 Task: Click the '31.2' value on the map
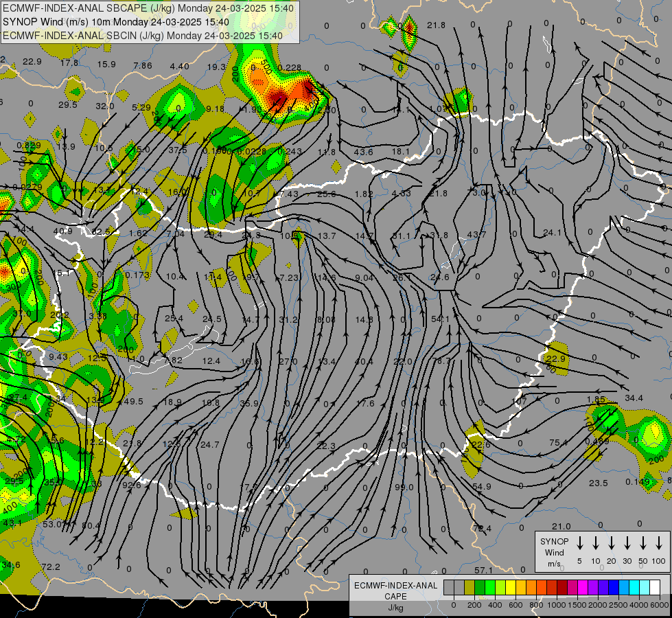[288, 319]
